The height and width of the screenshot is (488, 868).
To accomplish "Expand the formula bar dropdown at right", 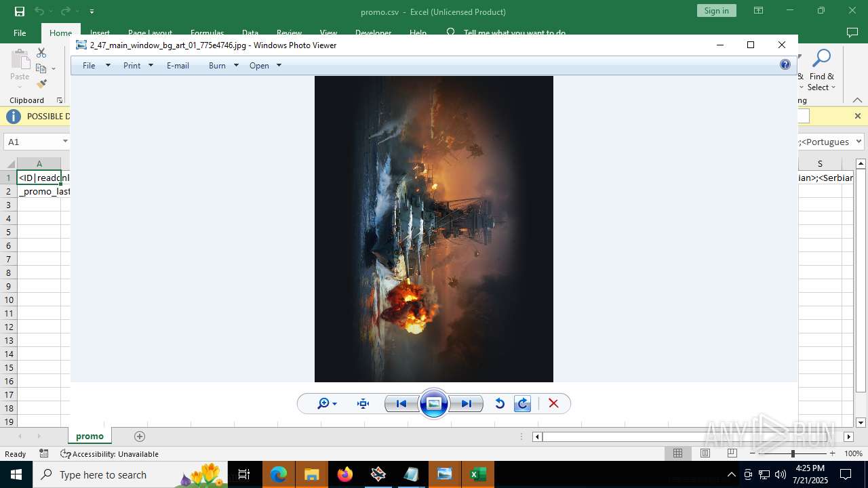I will pyautogui.click(x=859, y=142).
